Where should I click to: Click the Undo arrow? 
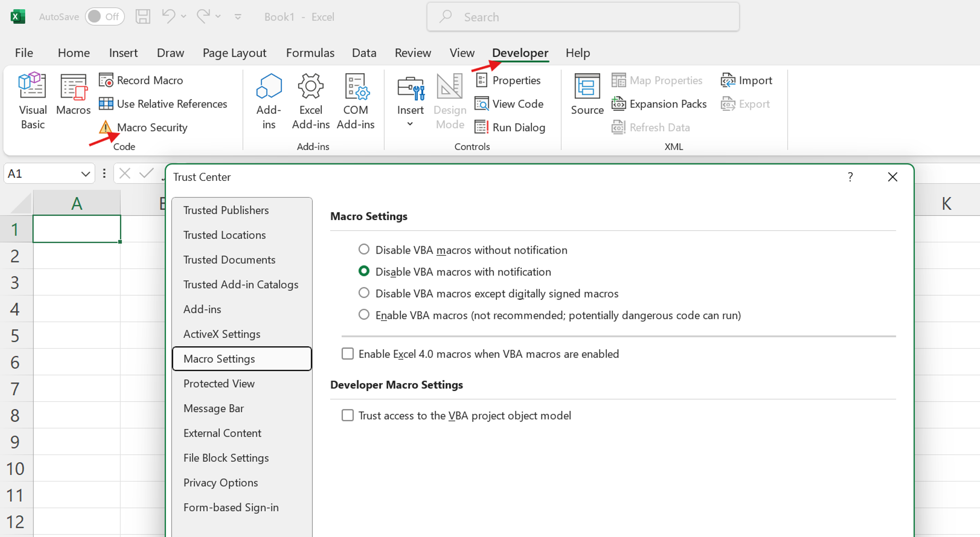coord(168,16)
